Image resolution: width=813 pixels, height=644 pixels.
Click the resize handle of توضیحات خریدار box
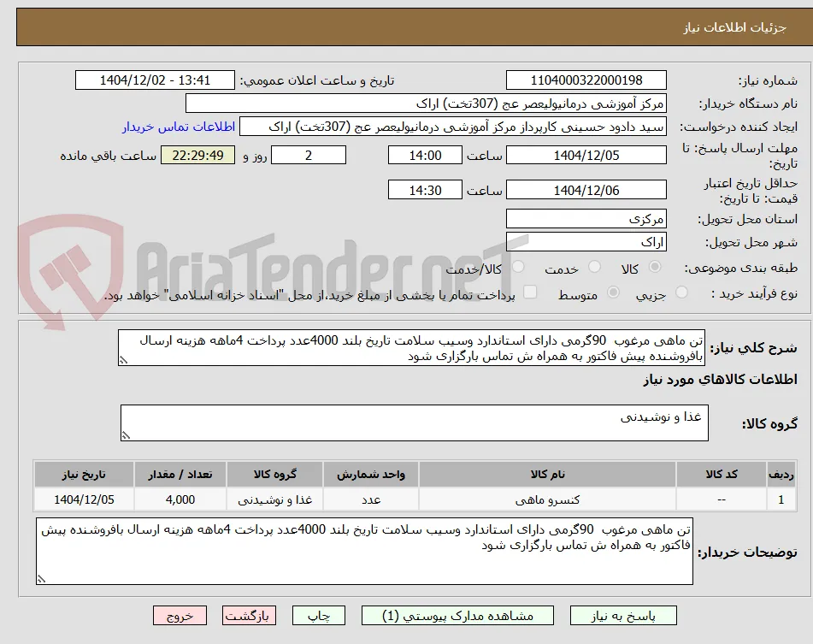[42, 579]
